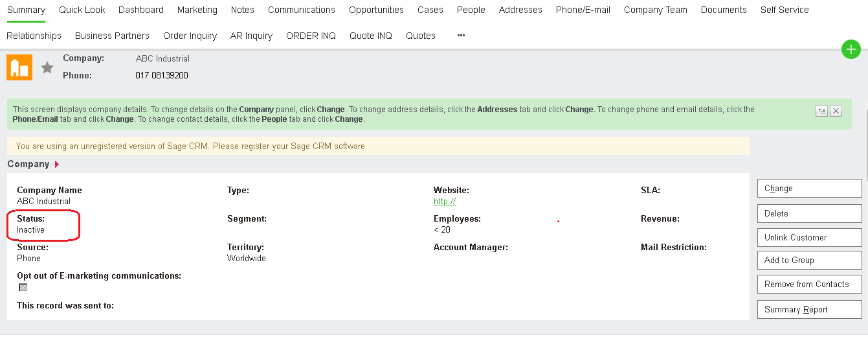Click the Worldwide territory value

247,259
